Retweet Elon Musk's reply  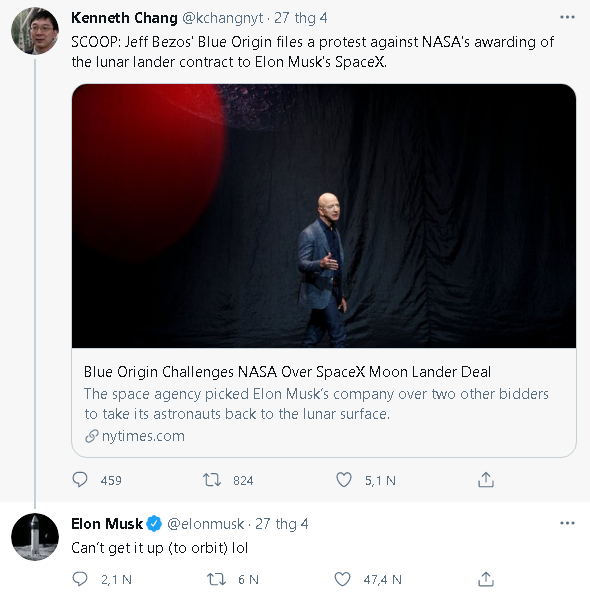[x=216, y=579]
